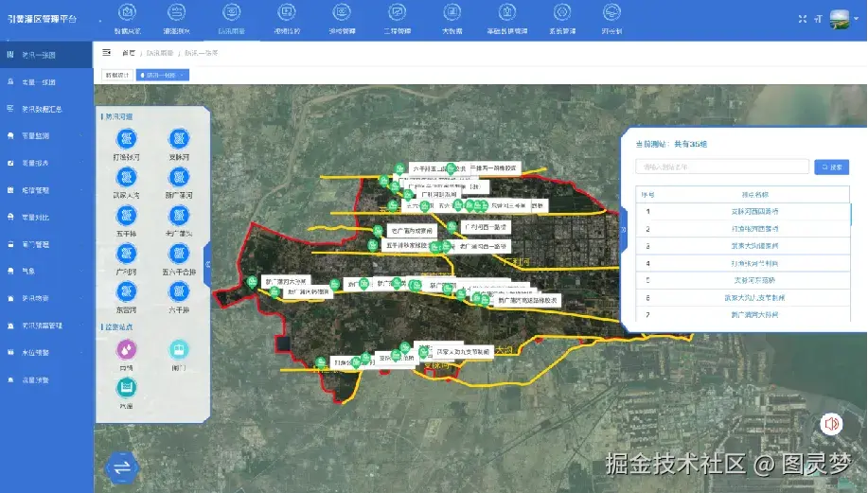This screenshot has height=493, width=868.
Task: Select station row 5 支脉河东范桥
Action: pyautogui.click(x=743, y=280)
